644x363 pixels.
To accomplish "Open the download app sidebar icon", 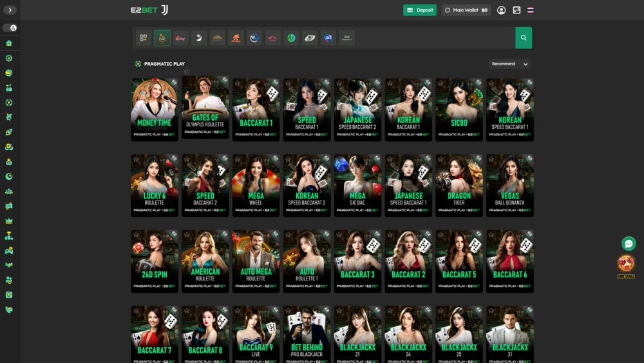I will (8, 295).
